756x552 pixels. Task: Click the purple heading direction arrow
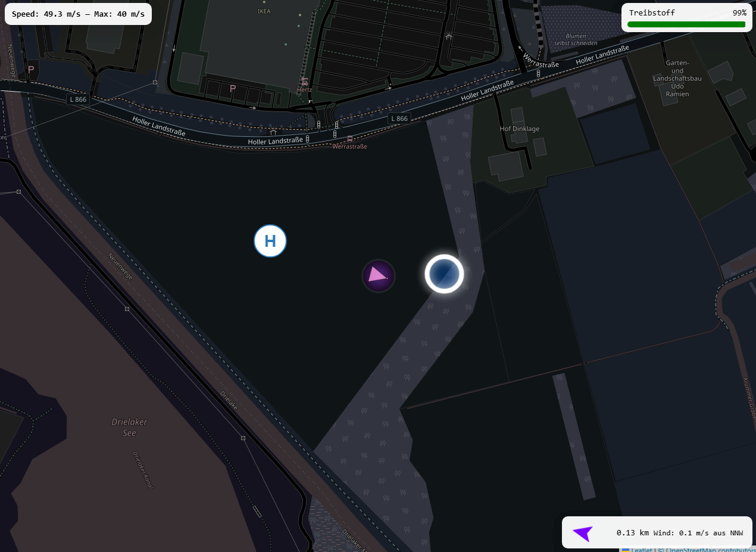click(x=583, y=534)
